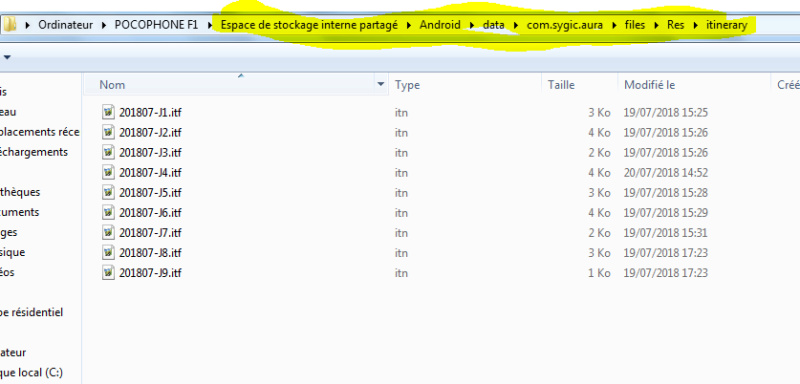Click the file icon of 201807-J5.itf
This screenshot has height=384, width=800.
pos(108,192)
